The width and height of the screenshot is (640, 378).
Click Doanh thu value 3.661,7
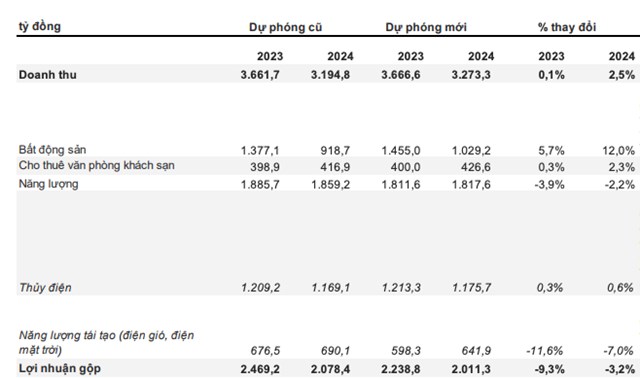[x=260, y=75]
